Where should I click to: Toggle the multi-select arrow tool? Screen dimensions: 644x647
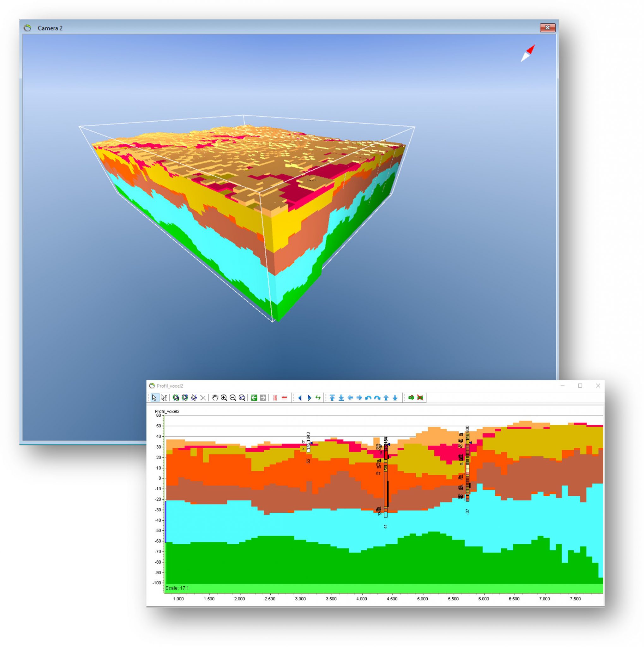tap(164, 398)
